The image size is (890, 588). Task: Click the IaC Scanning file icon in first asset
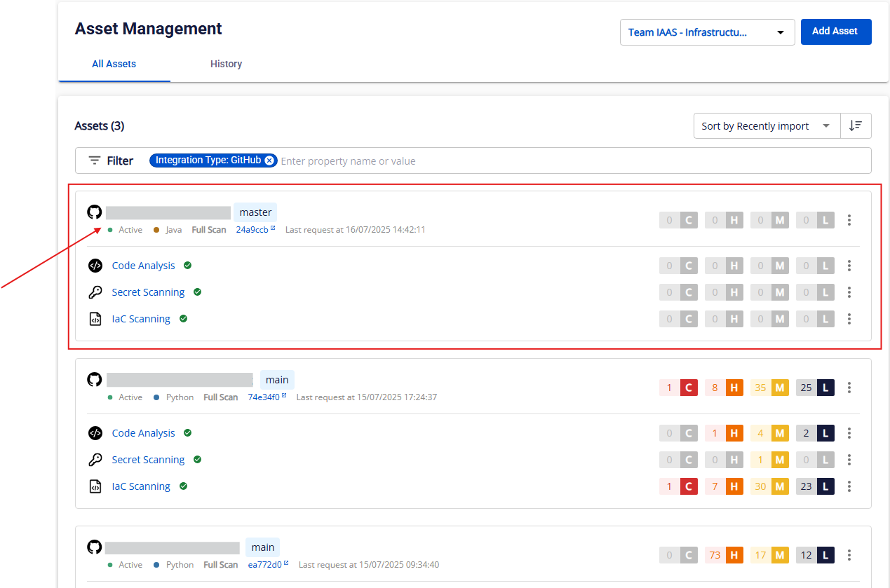pos(95,319)
